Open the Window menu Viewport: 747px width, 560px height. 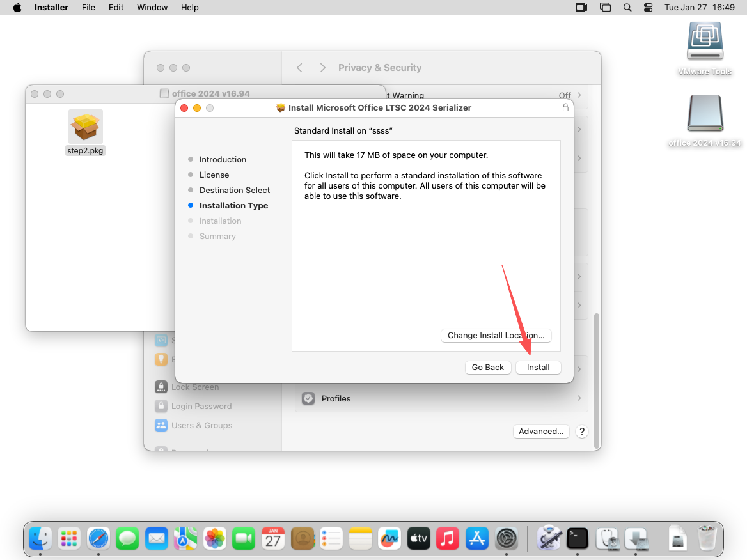pyautogui.click(x=152, y=8)
